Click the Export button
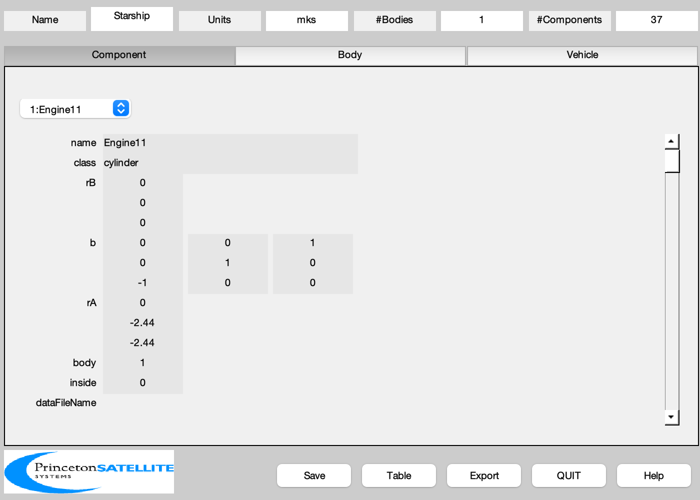The image size is (700, 500). pyautogui.click(x=484, y=475)
